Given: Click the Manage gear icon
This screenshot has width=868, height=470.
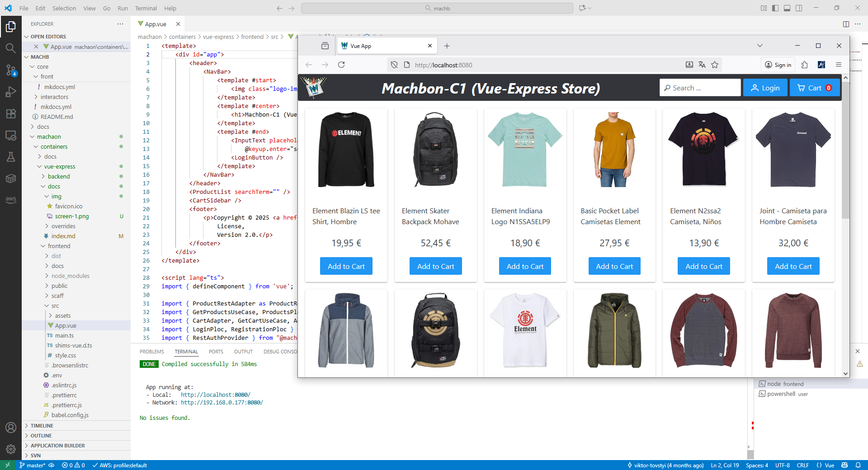Looking at the screenshot, I should (x=11, y=449).
